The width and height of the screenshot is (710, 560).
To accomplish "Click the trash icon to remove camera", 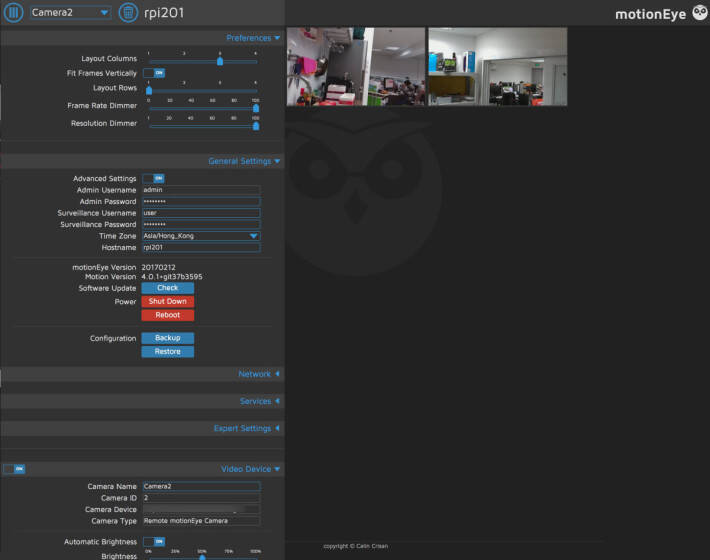I will tap(128, 12).
